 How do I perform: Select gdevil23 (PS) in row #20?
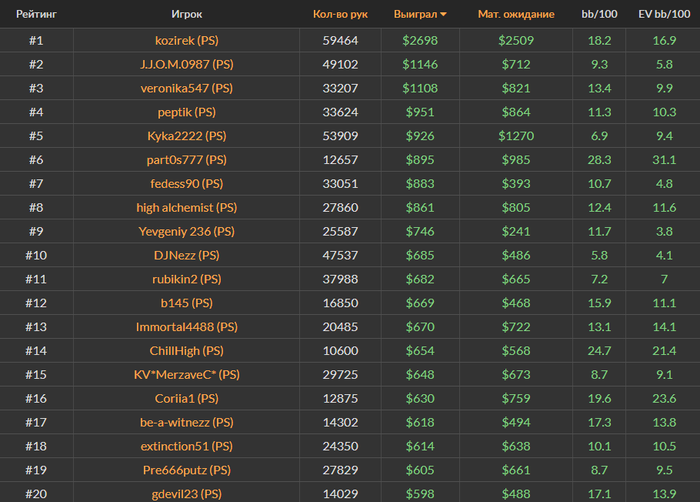(187, 494)
